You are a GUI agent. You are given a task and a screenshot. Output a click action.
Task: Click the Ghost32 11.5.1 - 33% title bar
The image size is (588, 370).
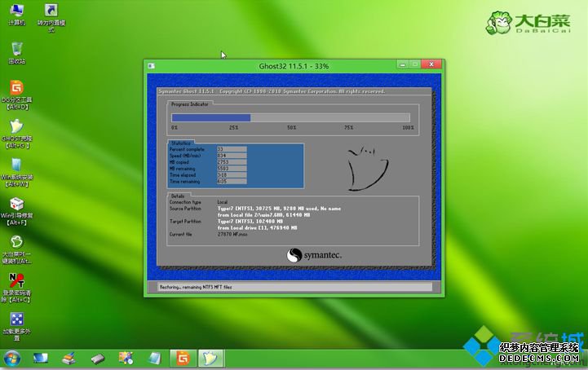(x=294, y=66)
